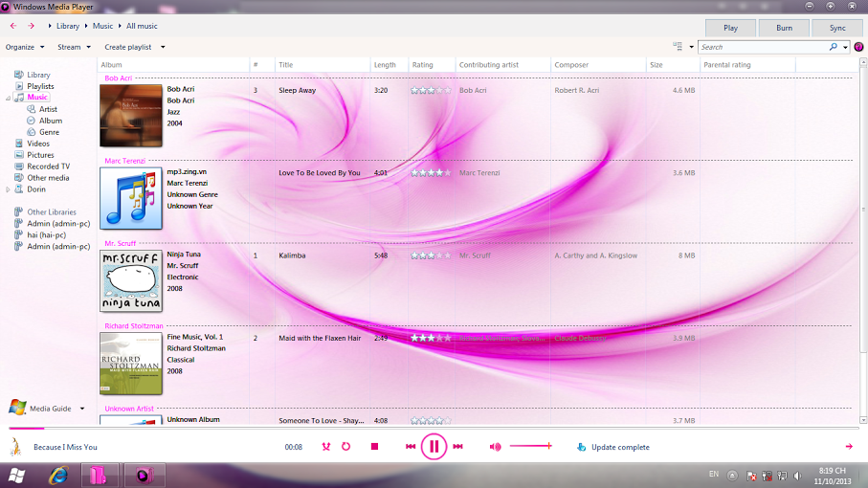The image size is (868, 488).
Task: Select Playlists in the navigation tree
Action: pos(40,86)
